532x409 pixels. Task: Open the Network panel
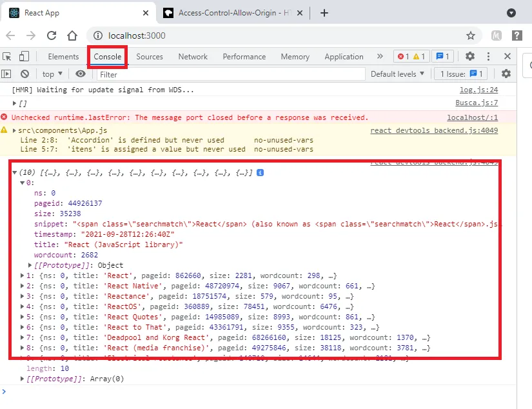pos(193,57)
